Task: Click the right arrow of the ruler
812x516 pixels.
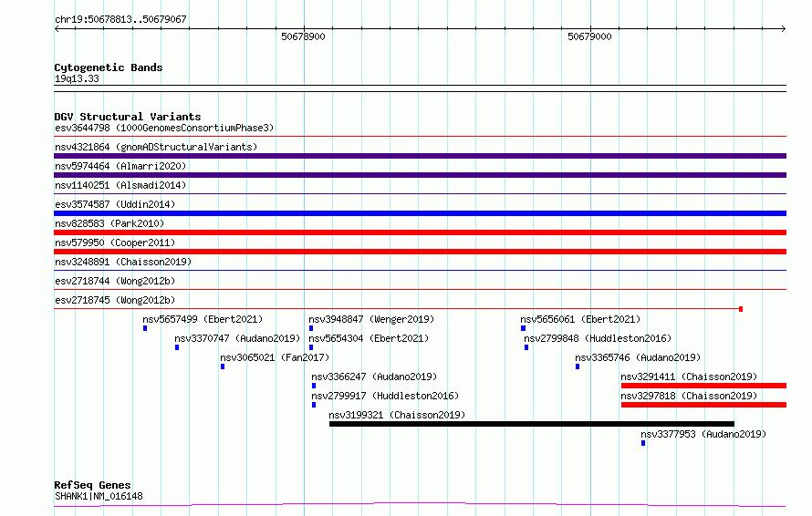Action: coord(784,29)
